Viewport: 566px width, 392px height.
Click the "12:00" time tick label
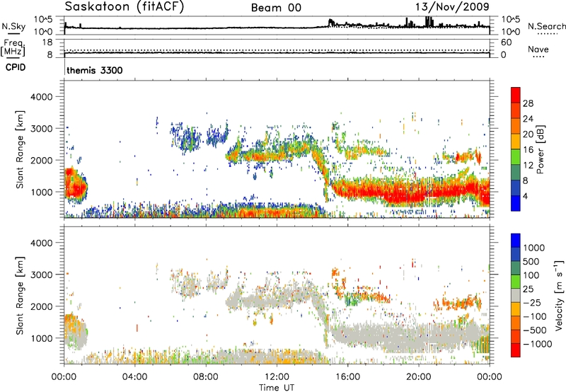pyautogui.click(x=277, y=377)
